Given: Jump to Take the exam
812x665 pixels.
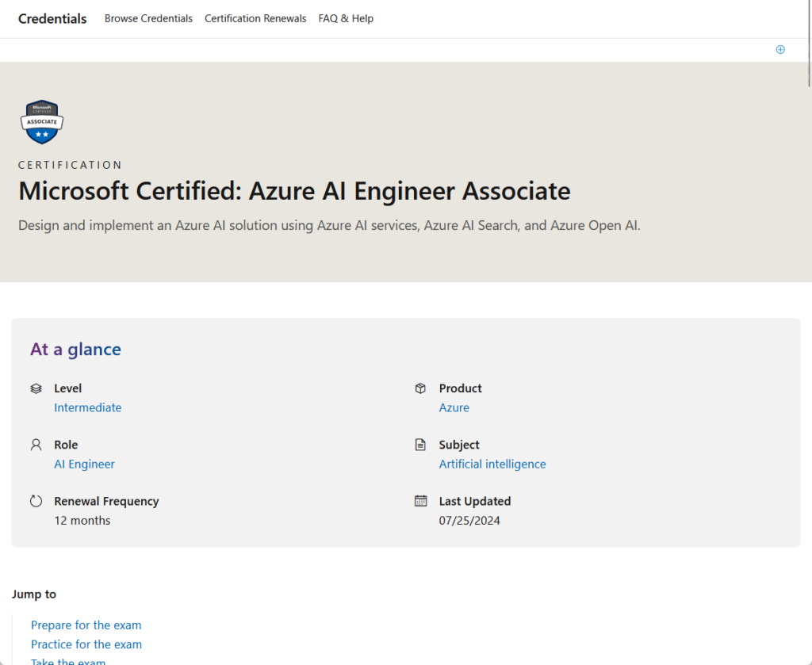Looking at the screenshot, I should [68, 661].
